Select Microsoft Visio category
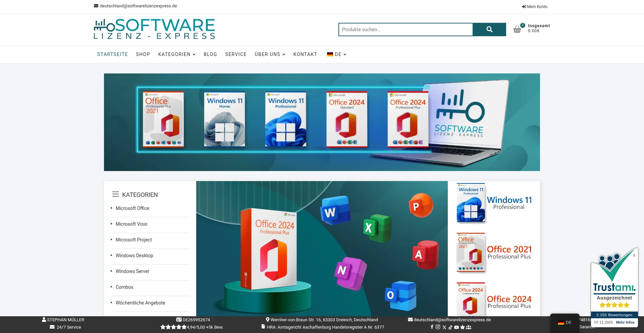The width and height of the screenshot is (644, 333). point(131,224)
